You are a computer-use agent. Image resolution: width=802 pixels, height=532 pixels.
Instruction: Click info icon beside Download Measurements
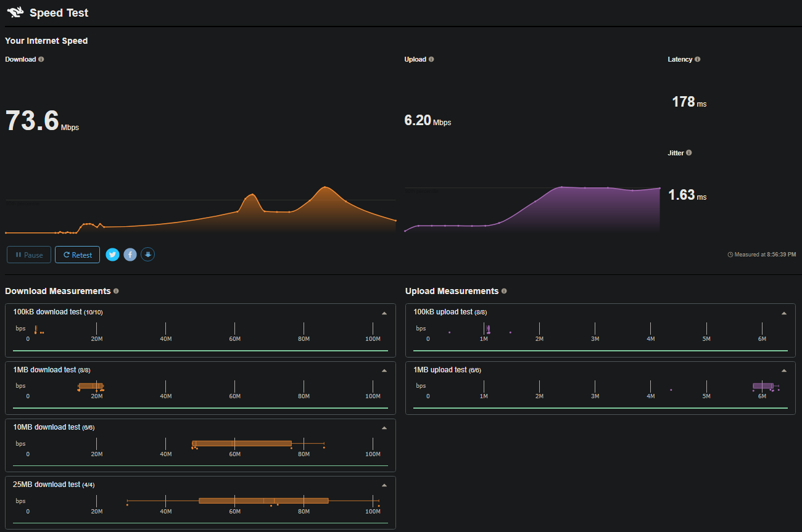point(116,291)
